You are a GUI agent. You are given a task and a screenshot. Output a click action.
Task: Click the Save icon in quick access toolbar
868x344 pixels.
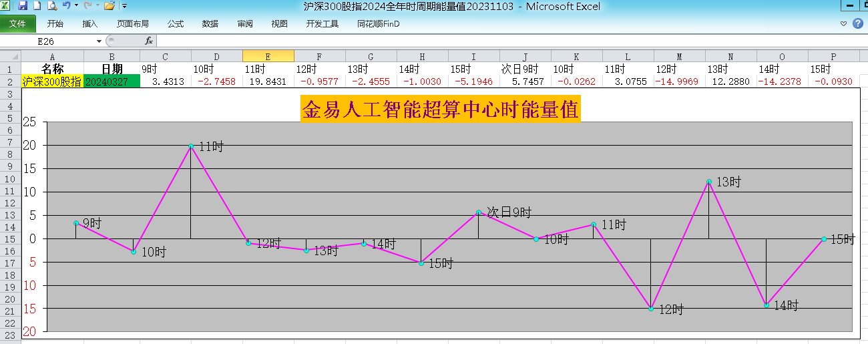tap(23, 6)
